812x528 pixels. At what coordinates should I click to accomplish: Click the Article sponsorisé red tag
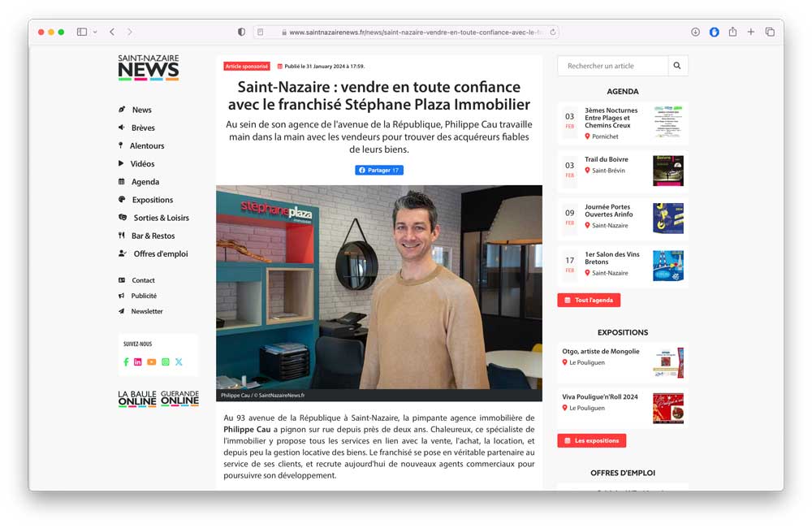(x=247, y=67)
